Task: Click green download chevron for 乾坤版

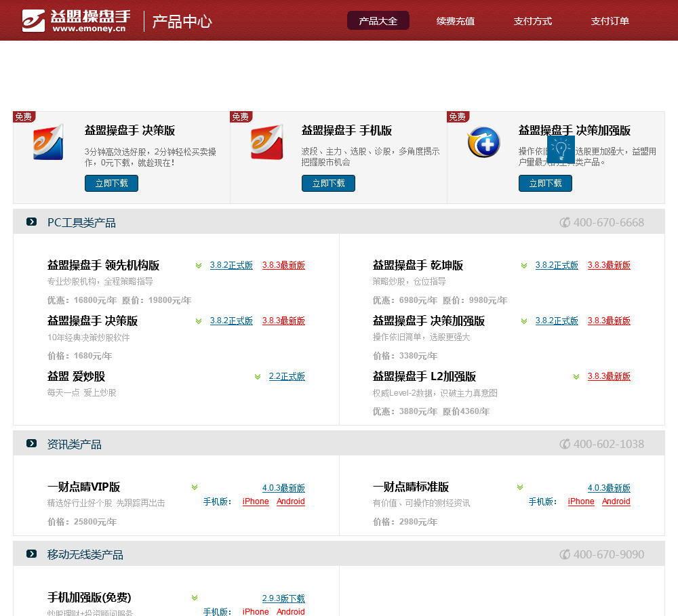Action: 524,266
